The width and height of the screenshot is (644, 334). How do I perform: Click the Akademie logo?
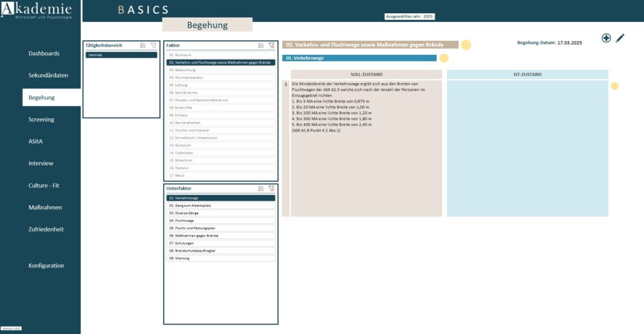pos(40,11)
